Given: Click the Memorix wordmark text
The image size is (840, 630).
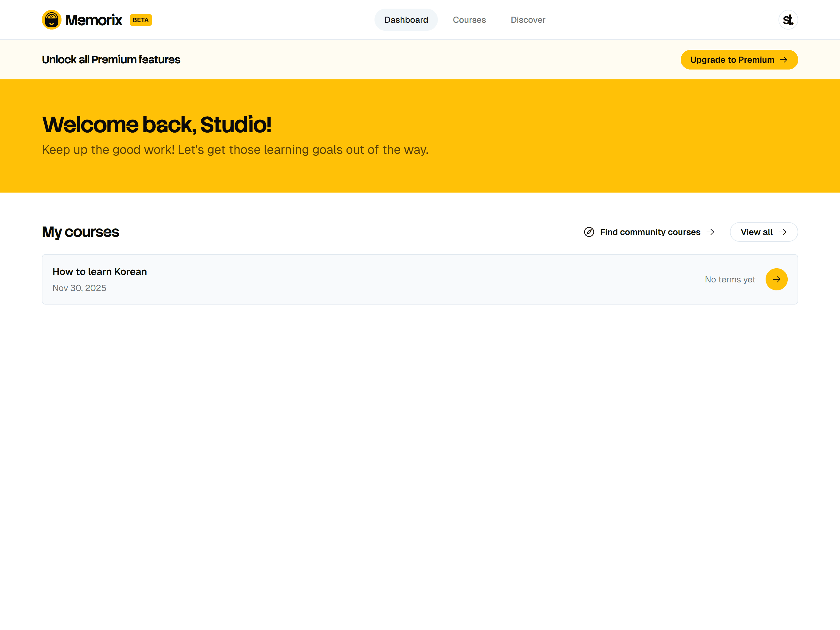Looking at the screenshot, I should point(94,20).
